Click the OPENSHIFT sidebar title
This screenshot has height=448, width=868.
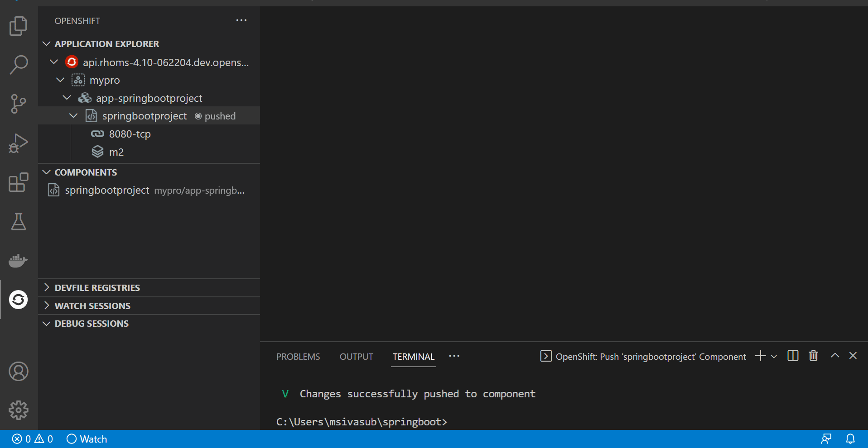77,21
